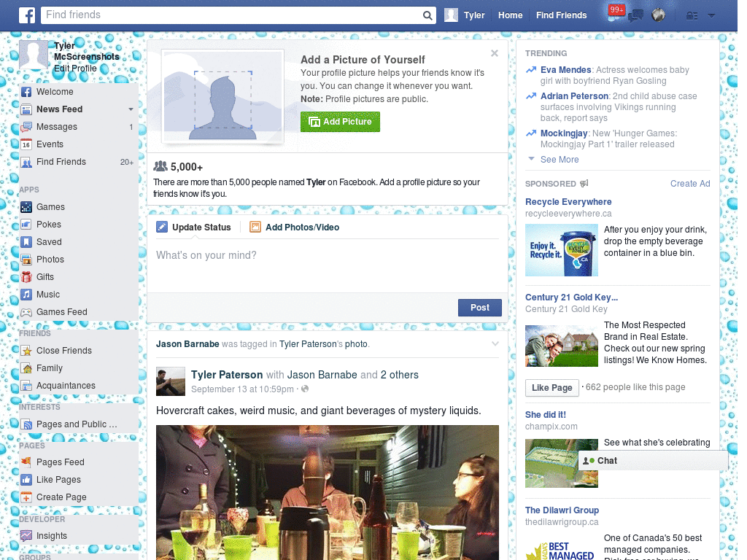Open Mockingjay trending topic
This screenshot has height=560, width=747.
[x=564, y=133]
